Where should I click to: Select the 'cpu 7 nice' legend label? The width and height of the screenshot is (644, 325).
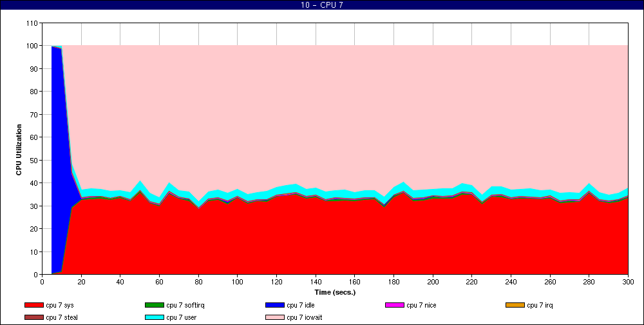(x=421, y=305)
